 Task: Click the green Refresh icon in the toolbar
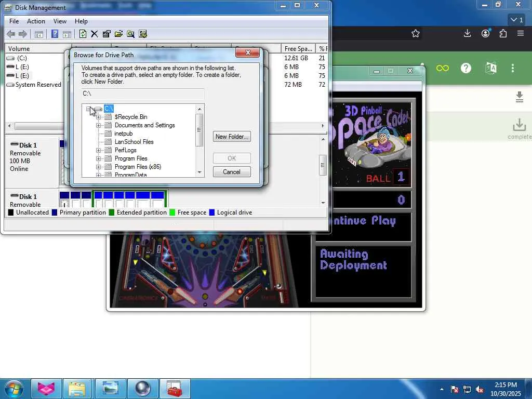click(x=83, y=34)
